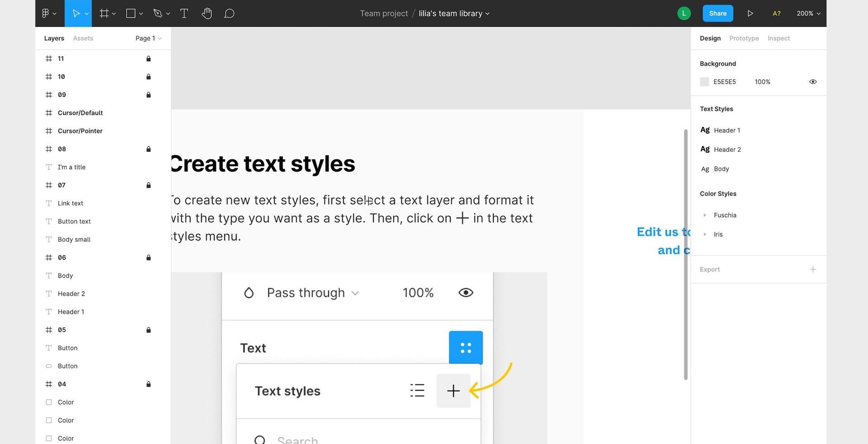868x444 pixels.
Task: Select the Header 2 layer row
Action: pos(103,293)
